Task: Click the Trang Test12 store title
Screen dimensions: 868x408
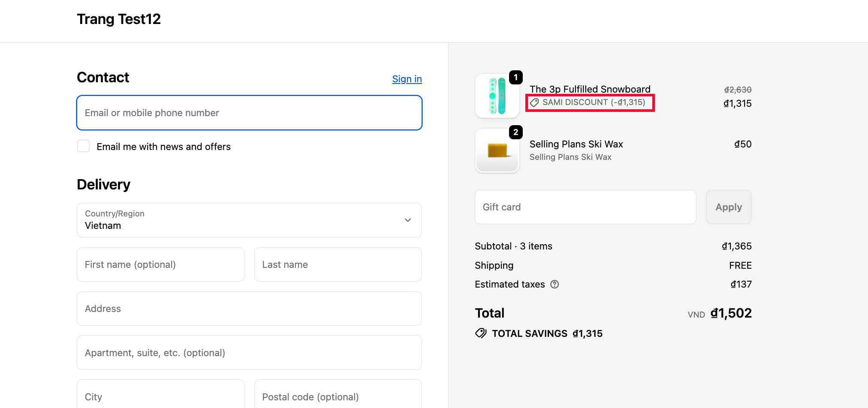Action: point(119,19)
